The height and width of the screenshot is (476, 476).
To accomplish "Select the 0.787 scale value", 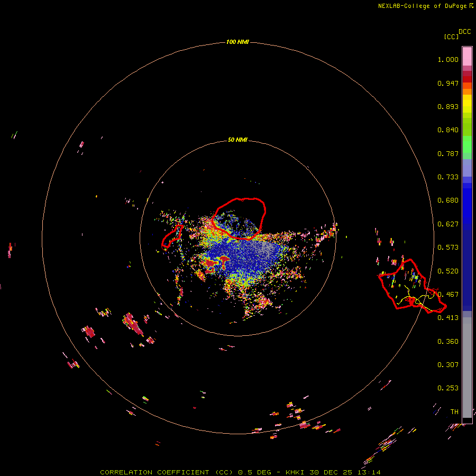I will (x=448, y=153).
